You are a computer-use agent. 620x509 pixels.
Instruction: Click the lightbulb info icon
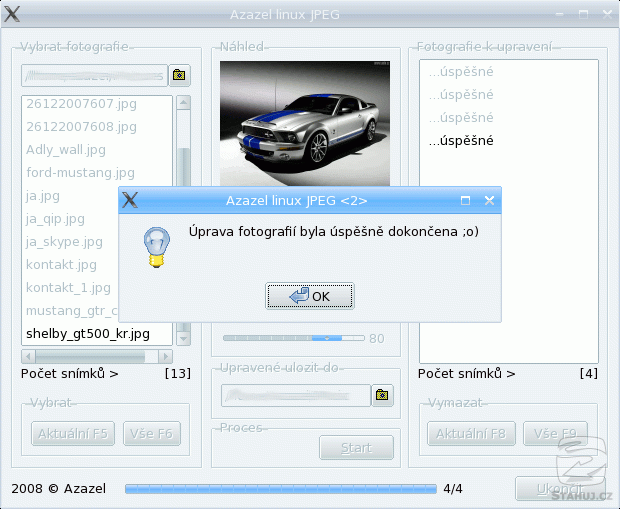154,246
